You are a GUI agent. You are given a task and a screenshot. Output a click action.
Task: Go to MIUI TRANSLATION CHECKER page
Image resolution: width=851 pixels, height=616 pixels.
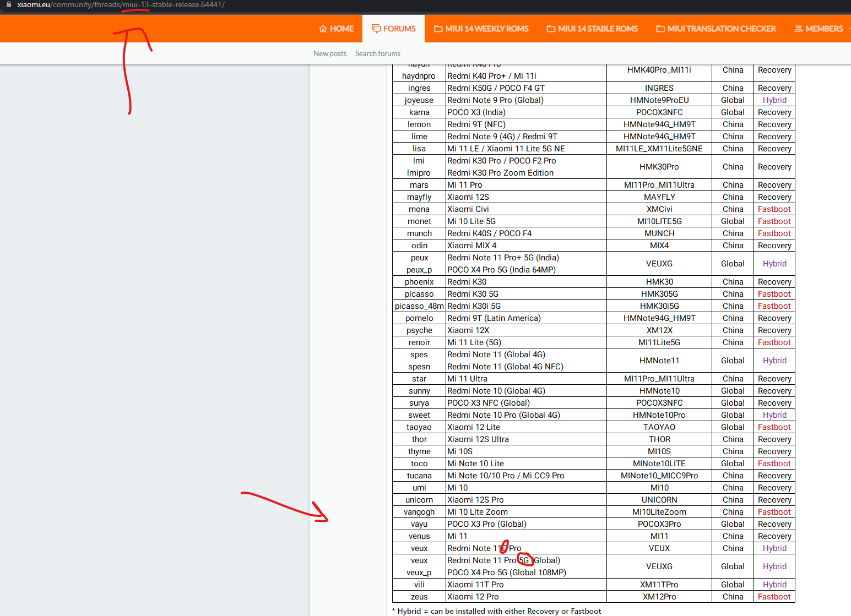716,29
